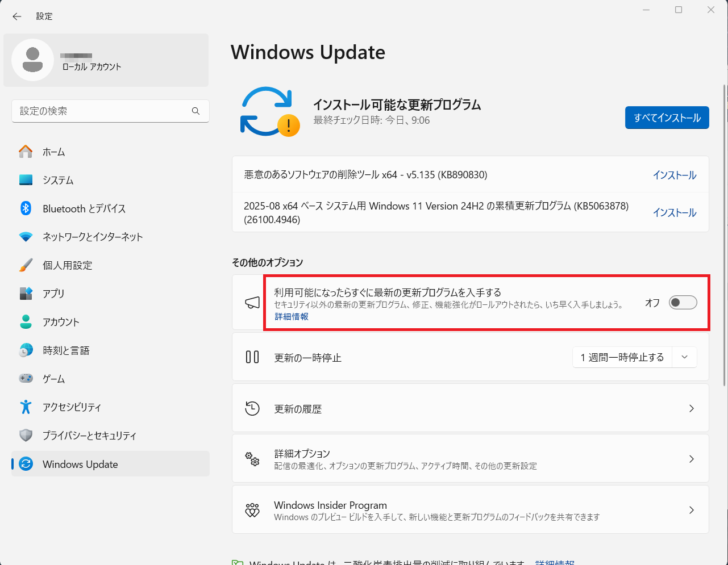
Task: Open the pause duration dropdown arrow
Action: pos(685,357)
